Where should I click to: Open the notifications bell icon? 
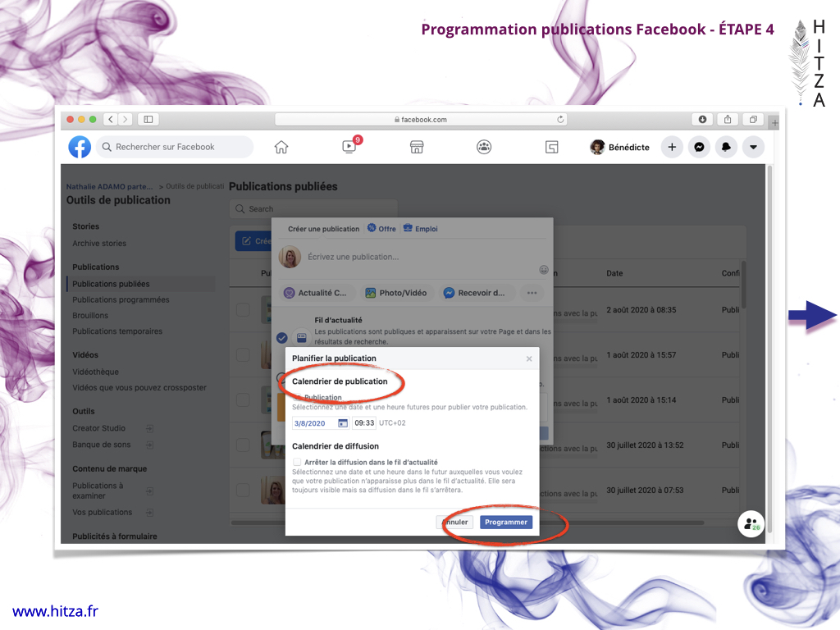(726, 147)
